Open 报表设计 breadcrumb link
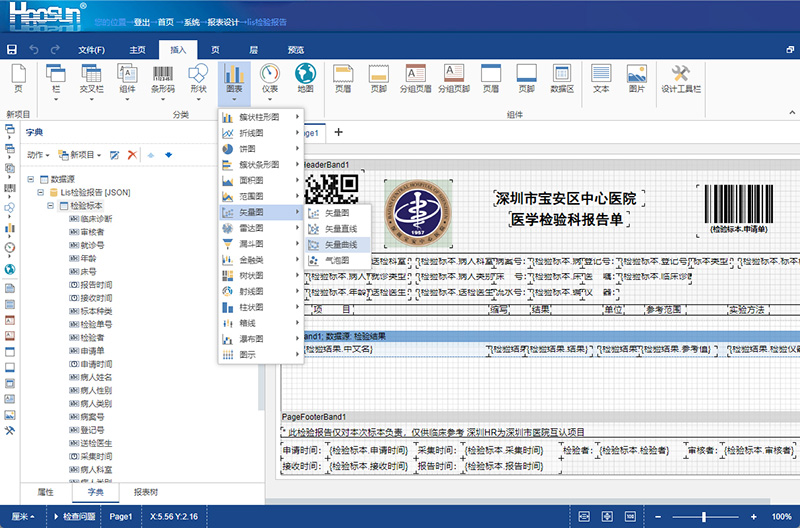The width and height of the screenshot is (800, 528). 223,22
